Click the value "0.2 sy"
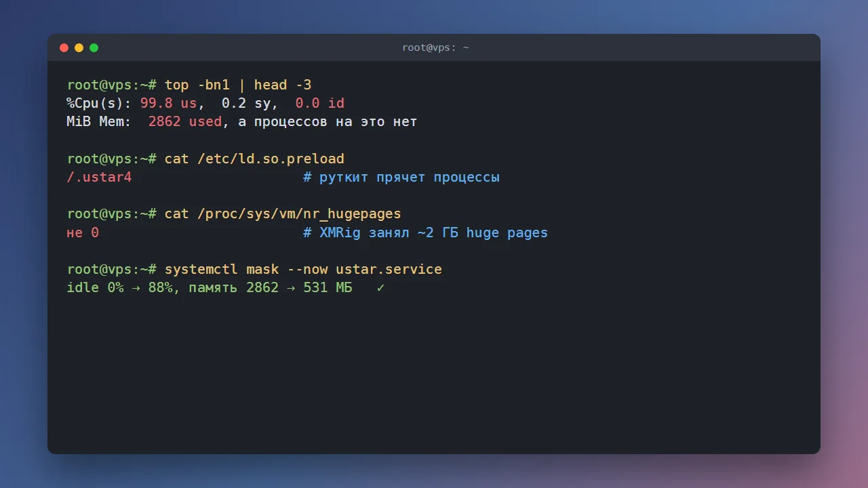Image resolution: width=868 pixels, height=488 pixels. tap(246, 103)
